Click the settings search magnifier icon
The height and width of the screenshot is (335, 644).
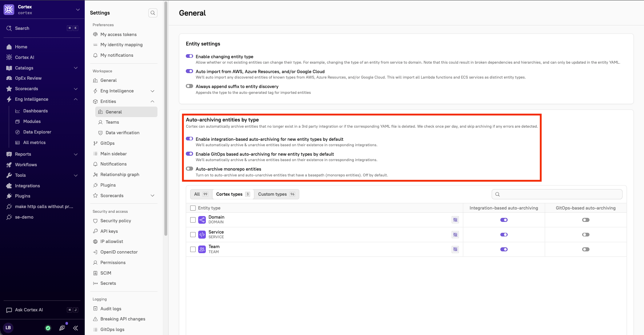(x=153, y=13)
